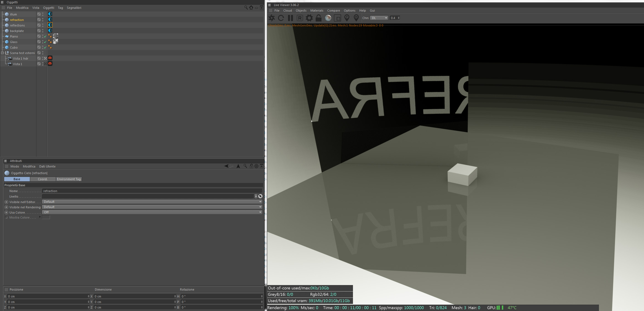This screenshot has height=311, width=644.
Task: Click the Coord. tab button
Action: (43, 179)
